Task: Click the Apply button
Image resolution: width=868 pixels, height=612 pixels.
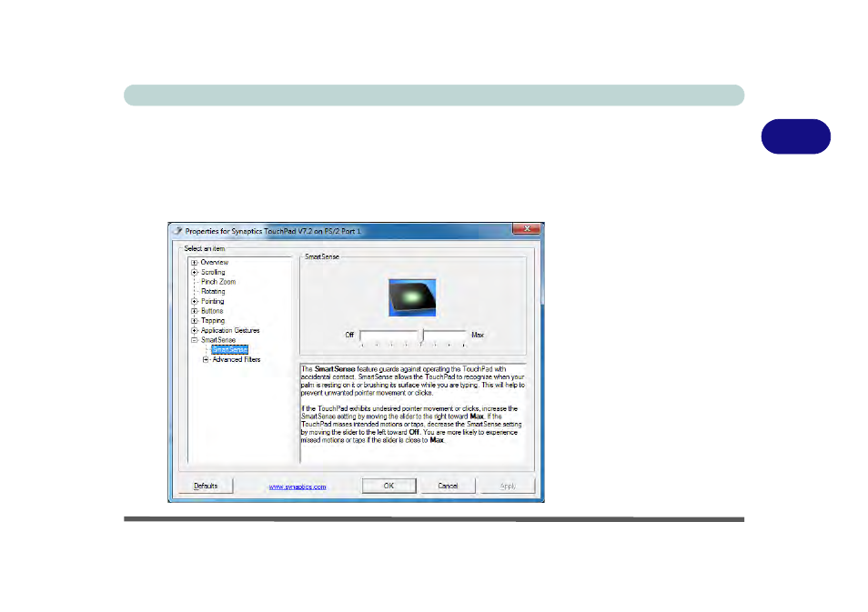Action: point(508,486)
